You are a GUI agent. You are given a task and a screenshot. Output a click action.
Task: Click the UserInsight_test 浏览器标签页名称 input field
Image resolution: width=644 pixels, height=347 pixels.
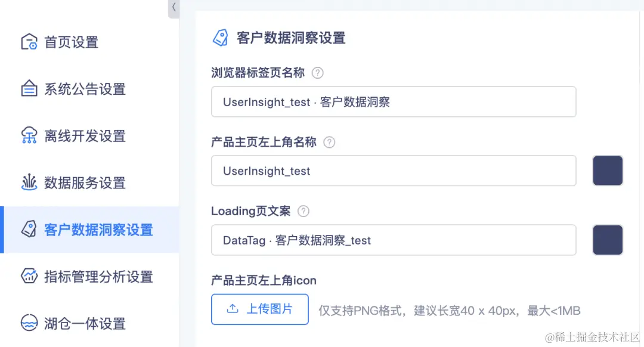pos(394,101)
